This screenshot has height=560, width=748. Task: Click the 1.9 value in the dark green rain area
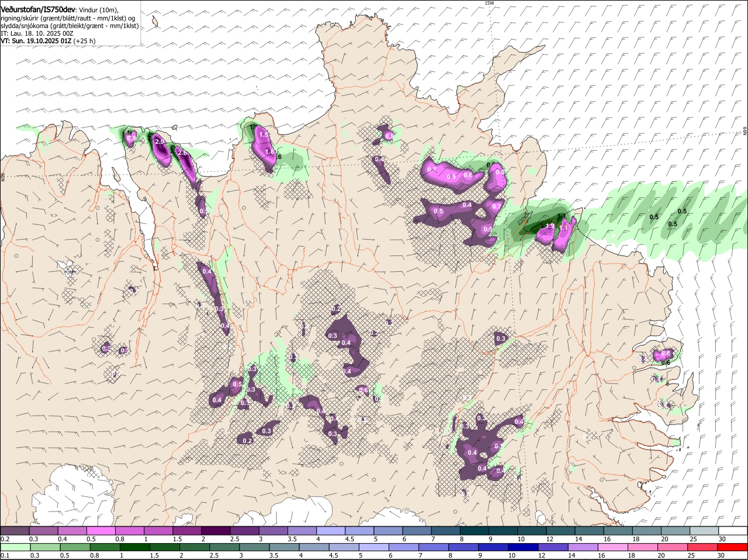[550, 226]
